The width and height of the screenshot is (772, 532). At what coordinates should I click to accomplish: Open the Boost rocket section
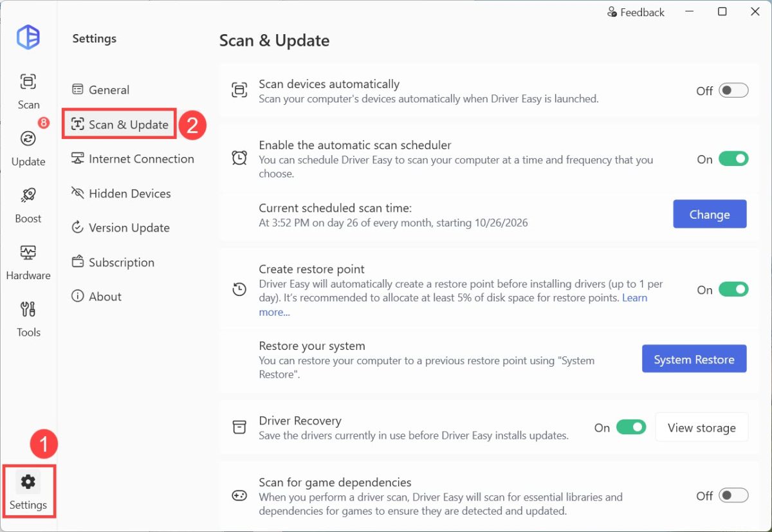click(x=28, y=205)
